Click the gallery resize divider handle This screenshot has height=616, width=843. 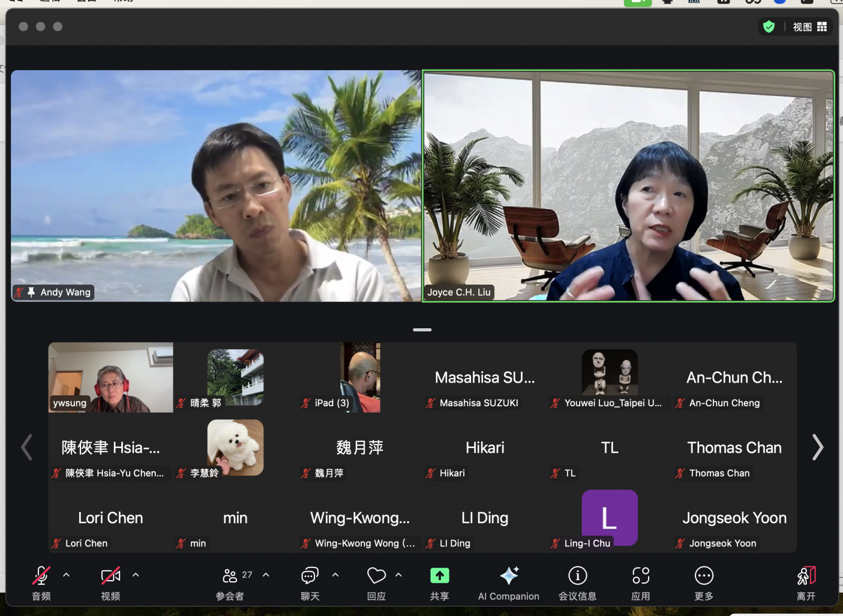tap(422, 330)
